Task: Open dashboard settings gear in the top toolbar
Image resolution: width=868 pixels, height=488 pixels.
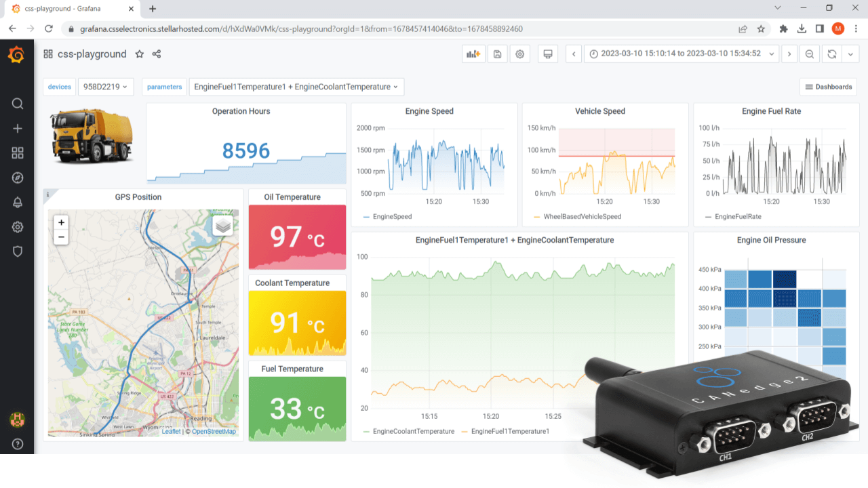Action: point(519,54)
